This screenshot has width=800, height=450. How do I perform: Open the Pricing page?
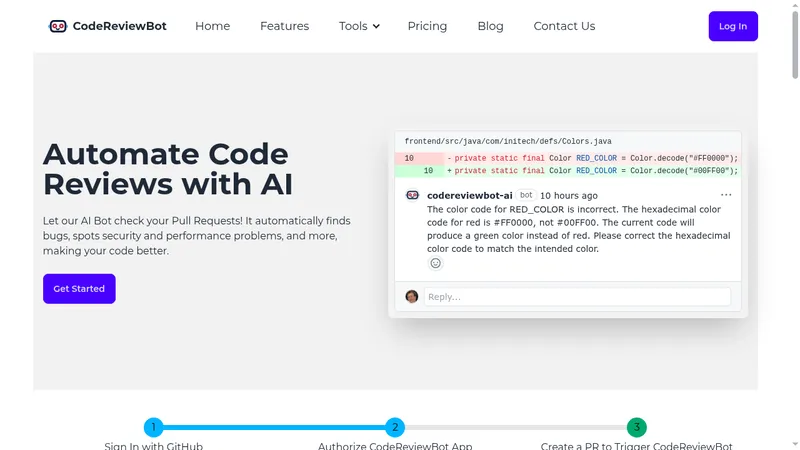[x=427, y=26]
